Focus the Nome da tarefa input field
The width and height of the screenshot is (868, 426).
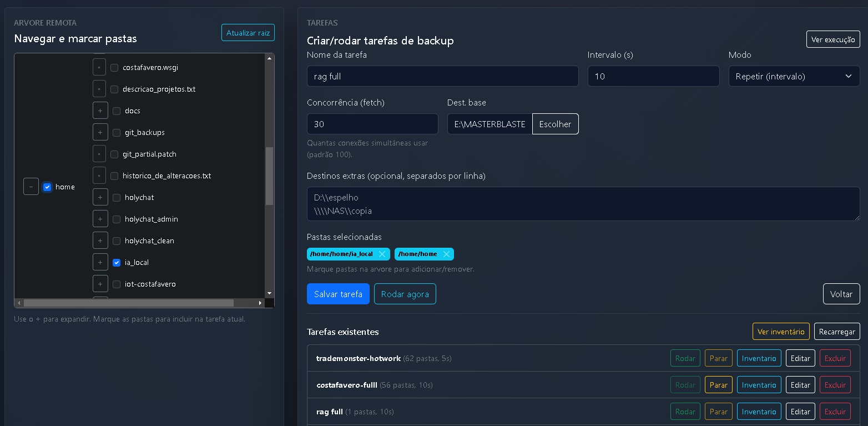pyautogui.click(x=442, y=77)
